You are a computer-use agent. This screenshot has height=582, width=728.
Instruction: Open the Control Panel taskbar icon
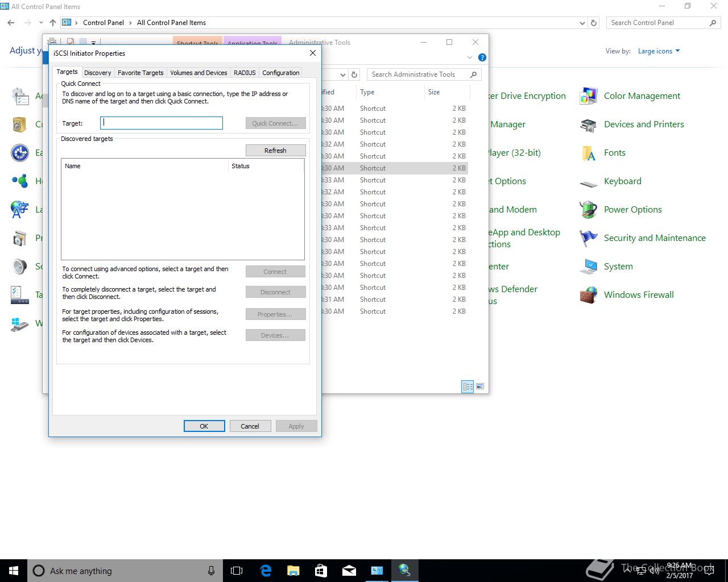377,571
